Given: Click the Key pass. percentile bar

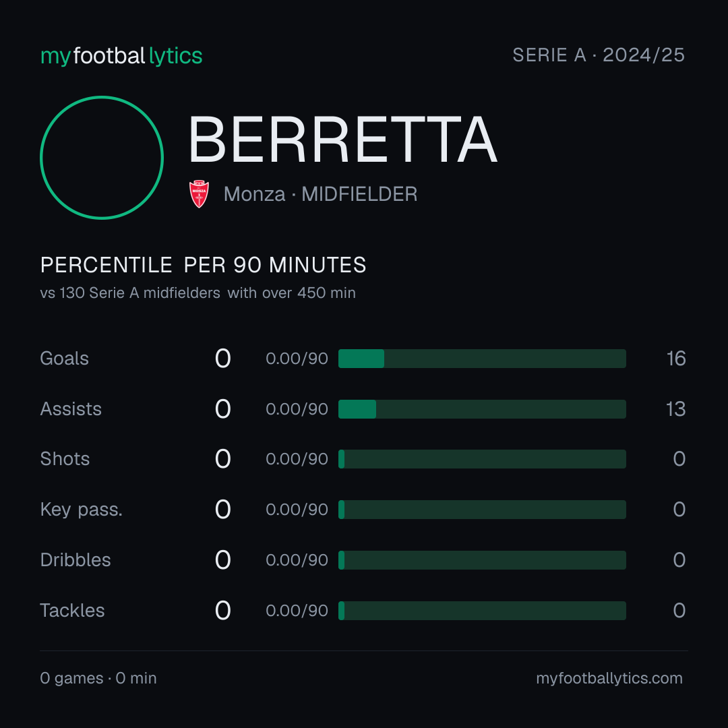Looking at the screenshot, I should point(482,510).
